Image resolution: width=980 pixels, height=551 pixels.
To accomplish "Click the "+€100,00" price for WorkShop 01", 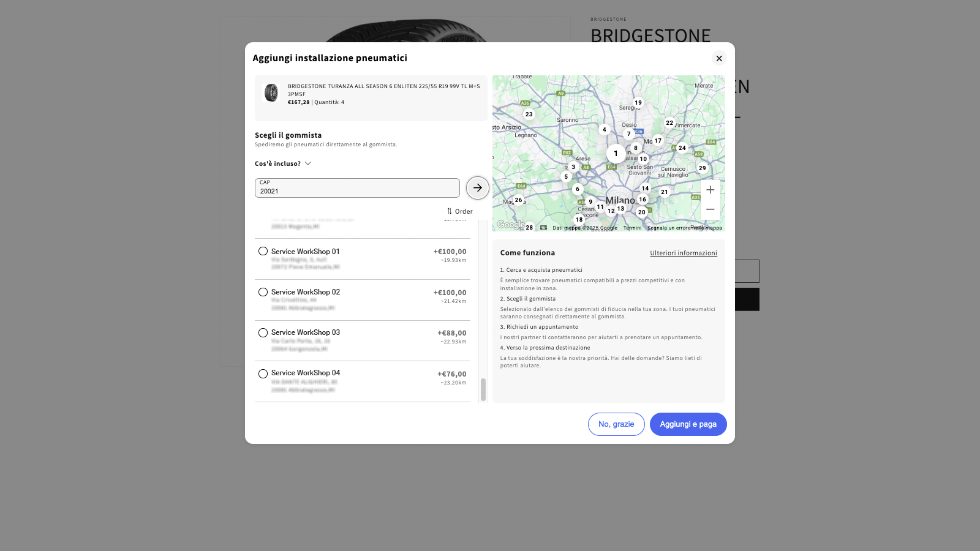I will point(450,252).
